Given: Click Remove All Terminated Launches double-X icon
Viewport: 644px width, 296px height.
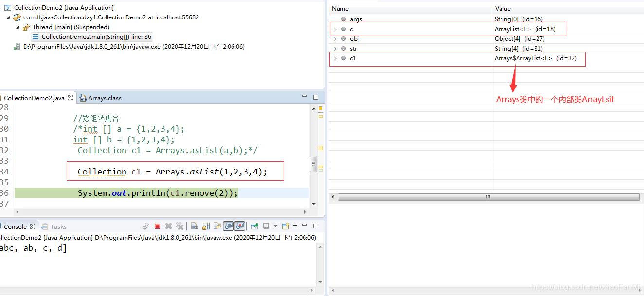Looking at the screenshot, I should point(179,226).
